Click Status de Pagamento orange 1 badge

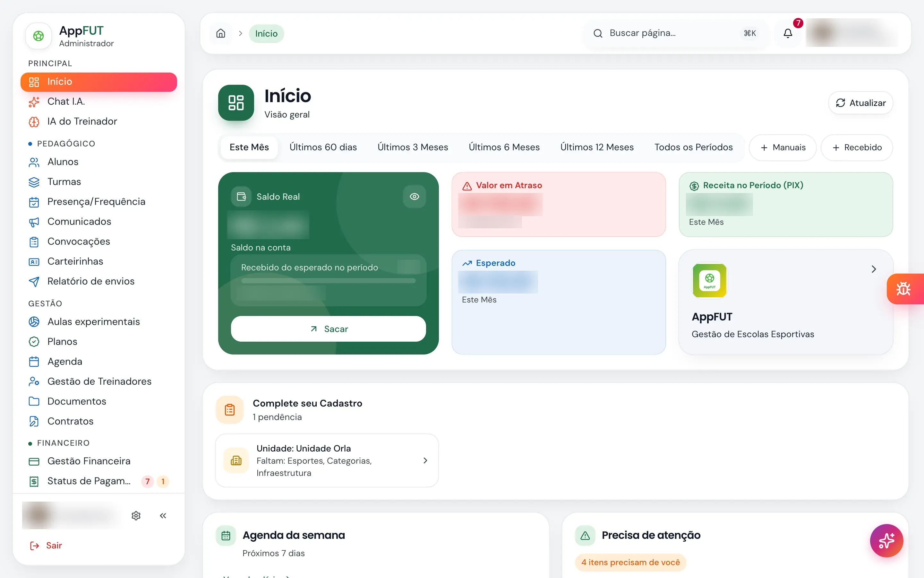pos(163,482)
